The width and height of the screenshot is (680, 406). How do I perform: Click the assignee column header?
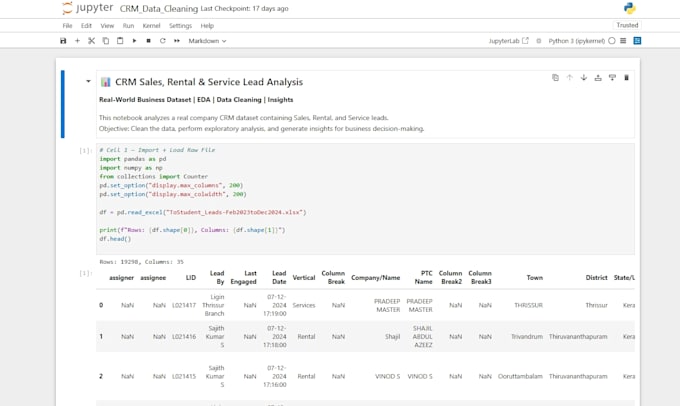pyautogui.click(x=153, y=278)
